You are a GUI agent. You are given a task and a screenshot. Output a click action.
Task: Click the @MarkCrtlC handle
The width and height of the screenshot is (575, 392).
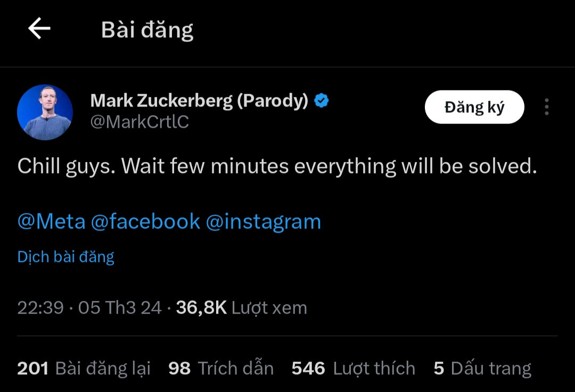(139, 122)
